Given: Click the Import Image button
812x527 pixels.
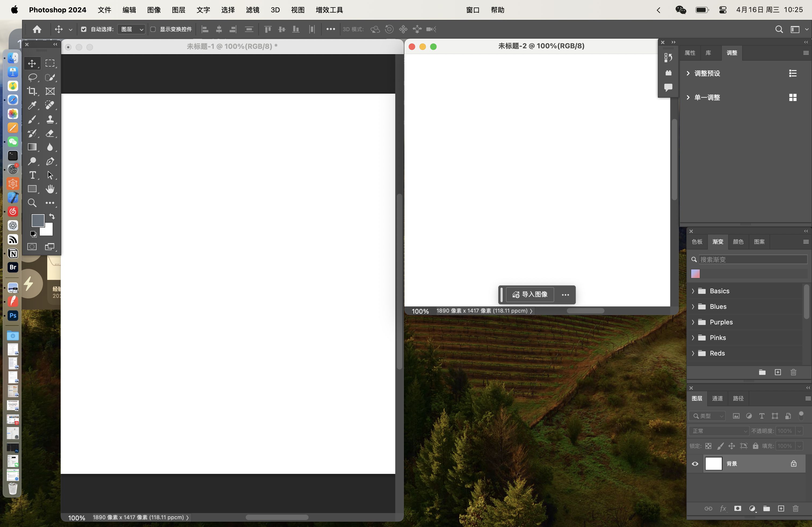Looking at the screenshot, I should pyautogui.click(x=530, y=295).
